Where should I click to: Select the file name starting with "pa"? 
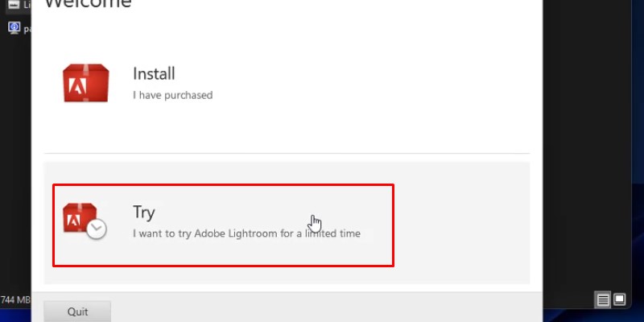[27, 28]
